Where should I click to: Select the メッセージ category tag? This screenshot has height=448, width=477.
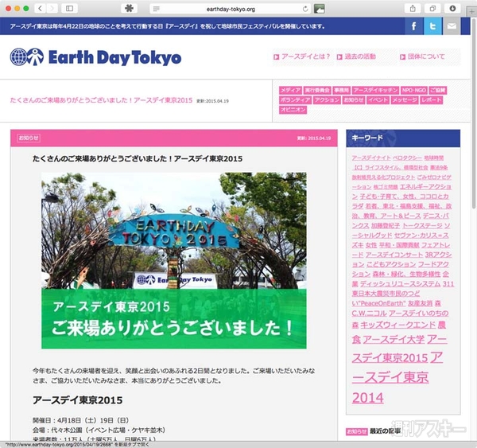point(405,100)
